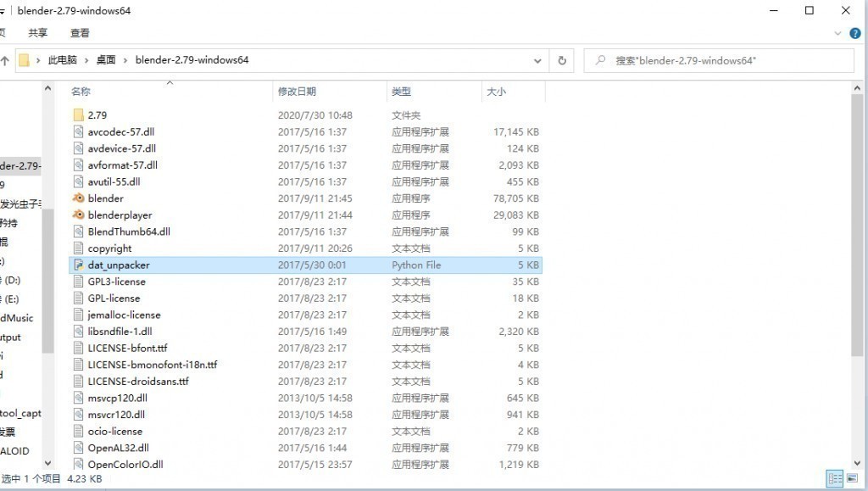This screenshot has width=868, height=491.
Task: Click the address bar folder icon
Action: tap(24, 59)
